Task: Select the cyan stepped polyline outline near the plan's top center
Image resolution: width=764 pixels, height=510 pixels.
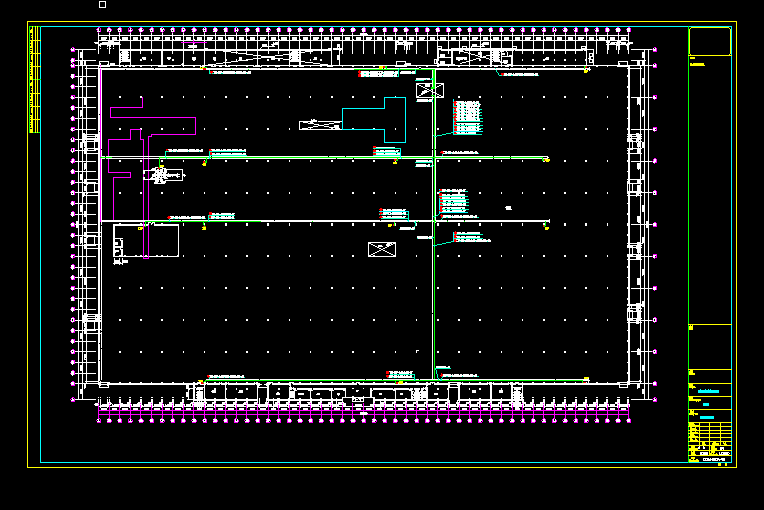Action: [374, 120]
